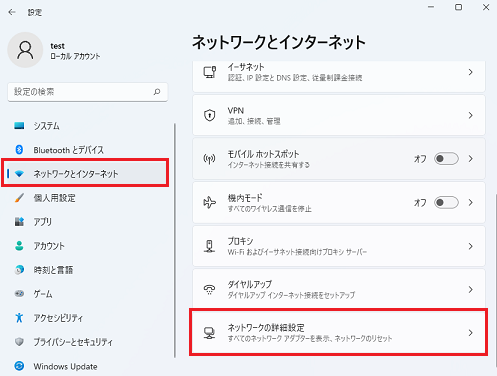Click the network diamond icon in sidebar
The height and width of the screenshot is (376, 497).
(x=19, y=174)
